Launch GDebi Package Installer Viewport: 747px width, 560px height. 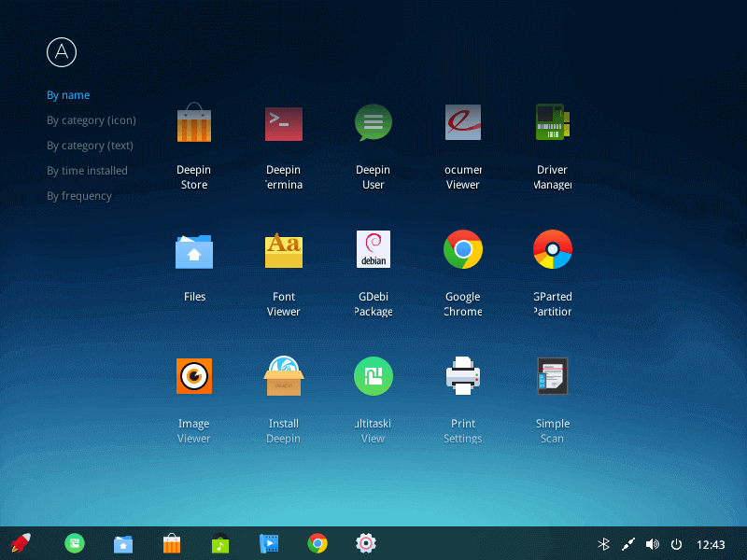[x=373, y=250]
